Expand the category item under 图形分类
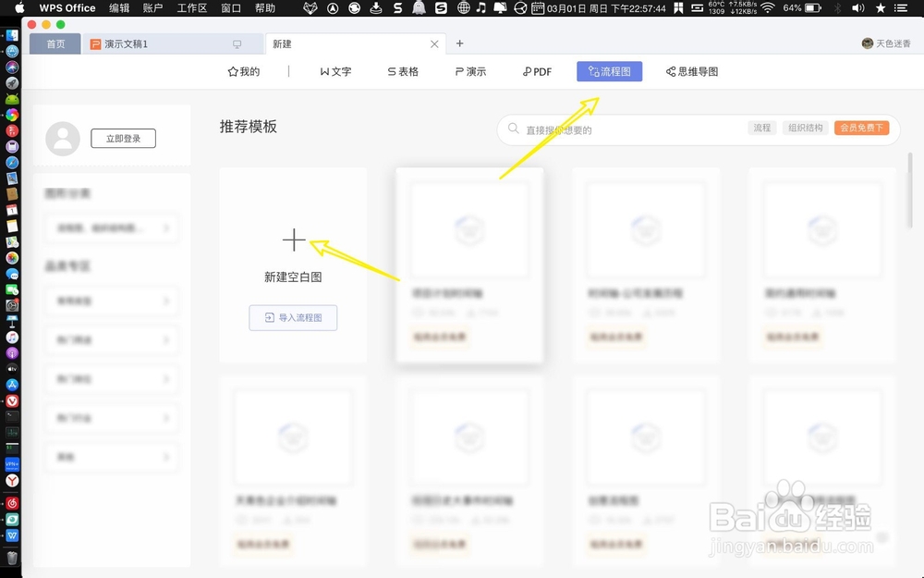Viewport: 924px width, 578px height. point(111,228)
